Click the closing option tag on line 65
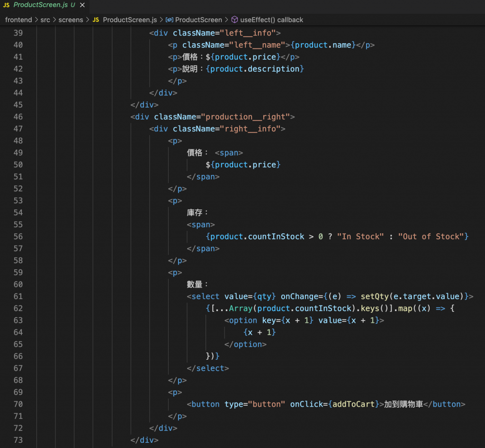The width and height of the screenshot is (485, 448). tap(245, 344)
